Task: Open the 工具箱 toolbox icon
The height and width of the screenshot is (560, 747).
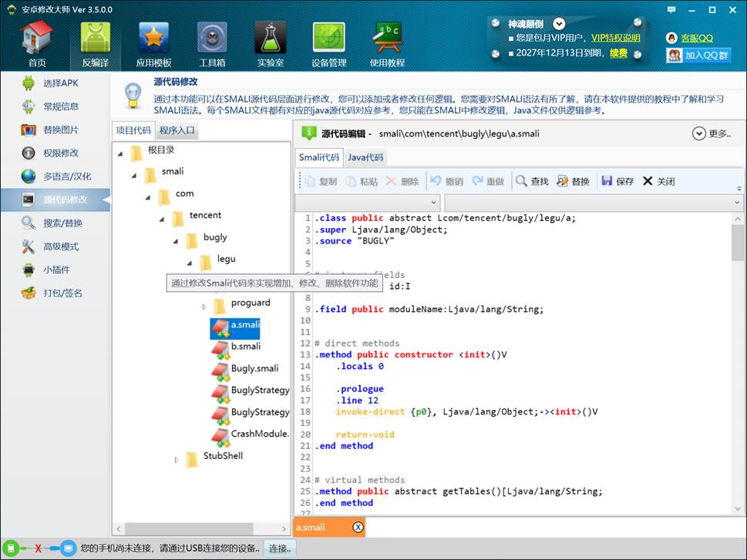Action: 212,38
